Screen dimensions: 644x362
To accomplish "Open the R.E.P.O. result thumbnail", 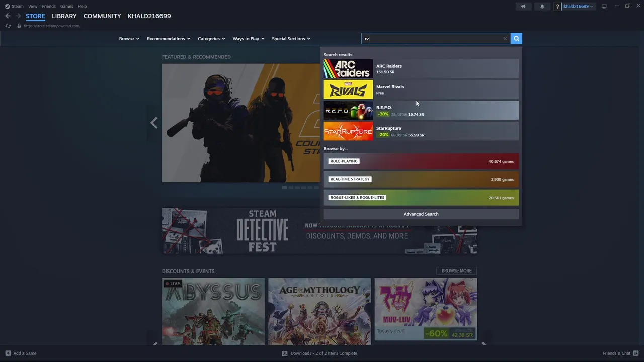I will click(x=348, y=110).
